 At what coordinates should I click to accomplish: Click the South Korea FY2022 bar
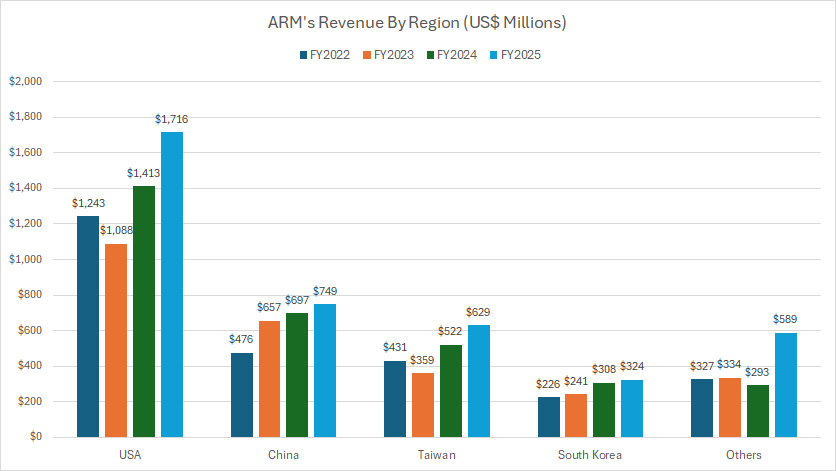click(x=549, y=417)
